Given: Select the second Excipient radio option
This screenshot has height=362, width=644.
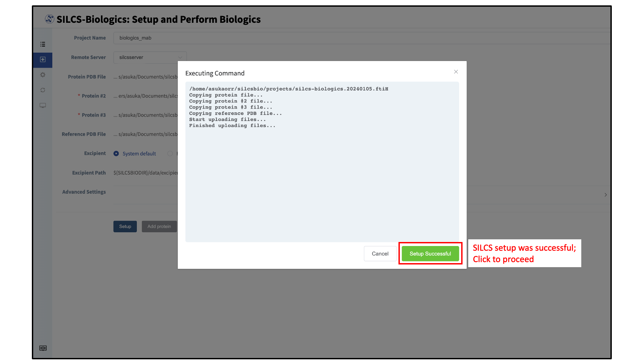Looking at the screenshot, I should (x=170, y=154).
